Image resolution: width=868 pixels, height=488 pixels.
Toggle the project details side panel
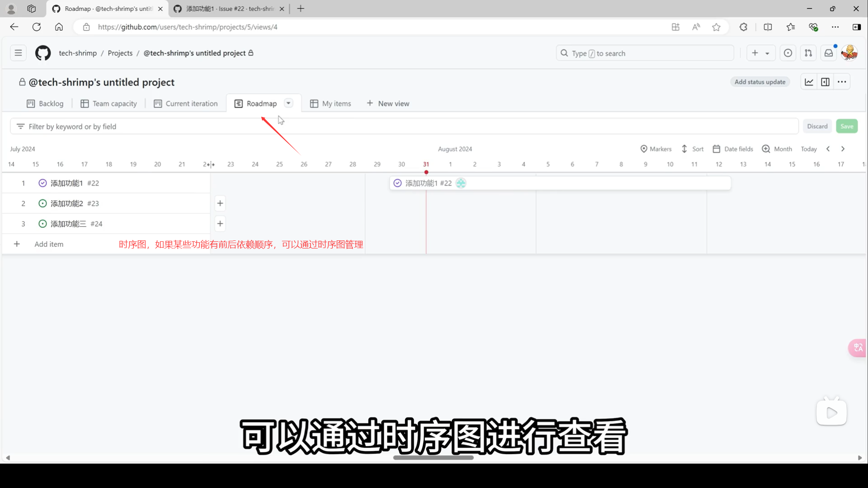click(x=825, y=82)
